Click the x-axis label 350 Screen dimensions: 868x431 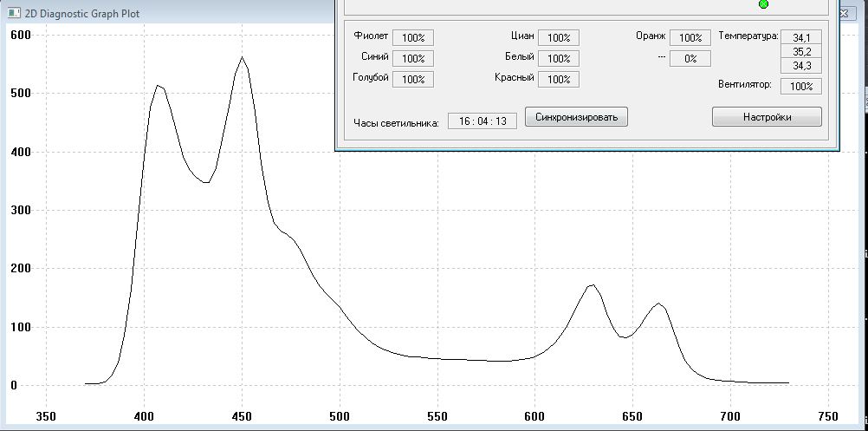coord(46,416)
